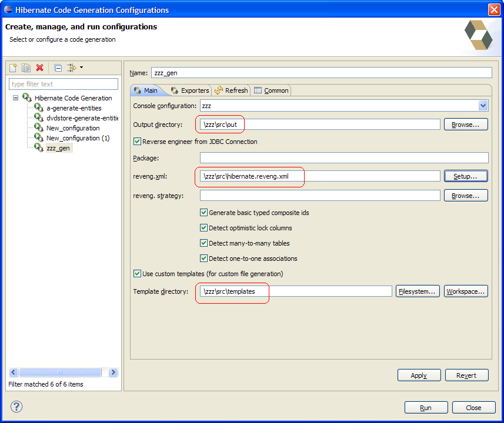Image resolution: width=504 pixels, height=423 pixels.
Task: Apply the configuration changes
Action: (x=419, y=375)
